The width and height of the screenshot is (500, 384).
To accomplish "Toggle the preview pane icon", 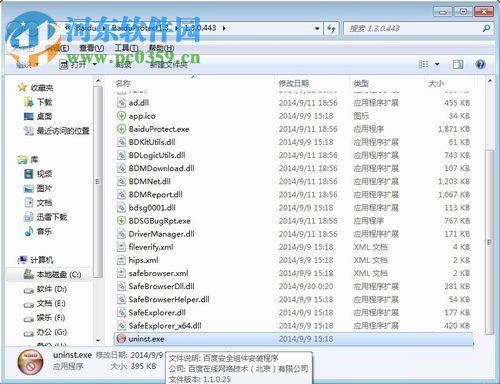I will point(458,64).
